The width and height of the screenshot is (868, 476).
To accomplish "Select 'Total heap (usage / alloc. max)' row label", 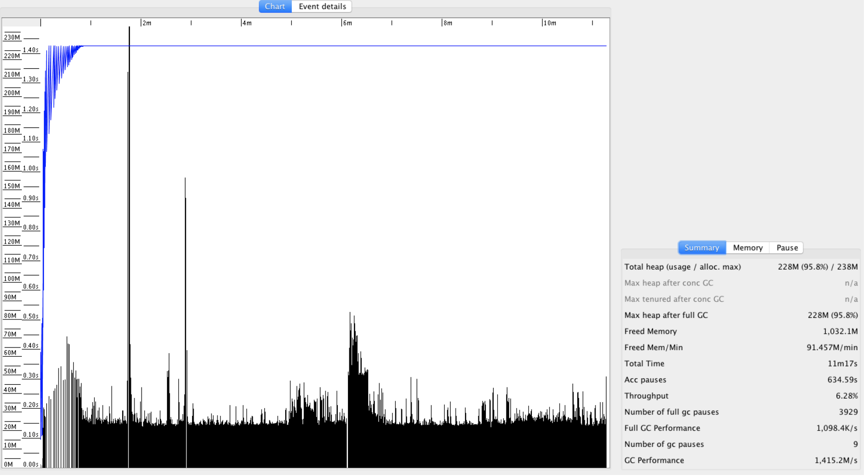I will coord(683,267).
